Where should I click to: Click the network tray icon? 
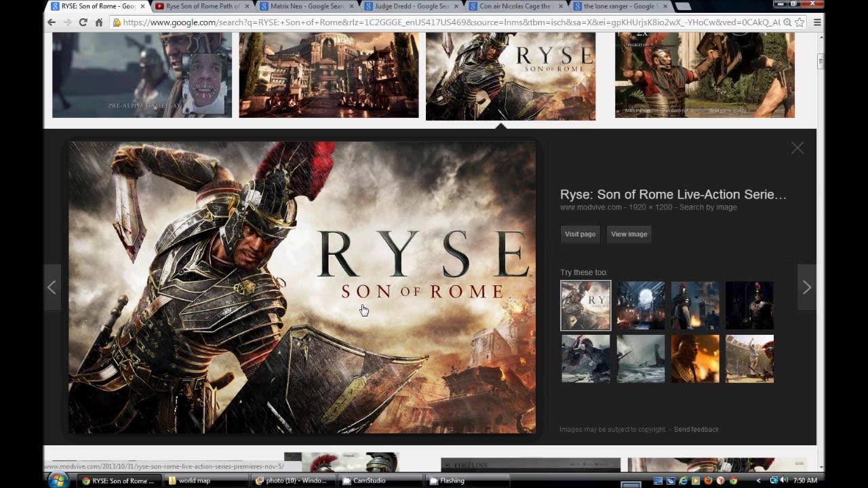[774, 481]
